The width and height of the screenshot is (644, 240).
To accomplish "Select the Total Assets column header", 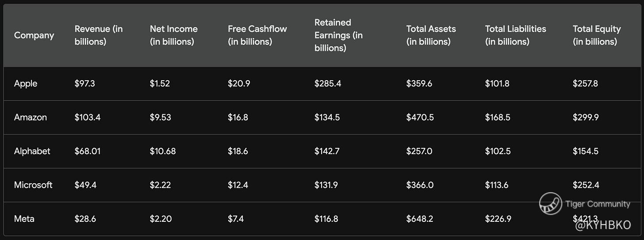I will tap(431, 35).
